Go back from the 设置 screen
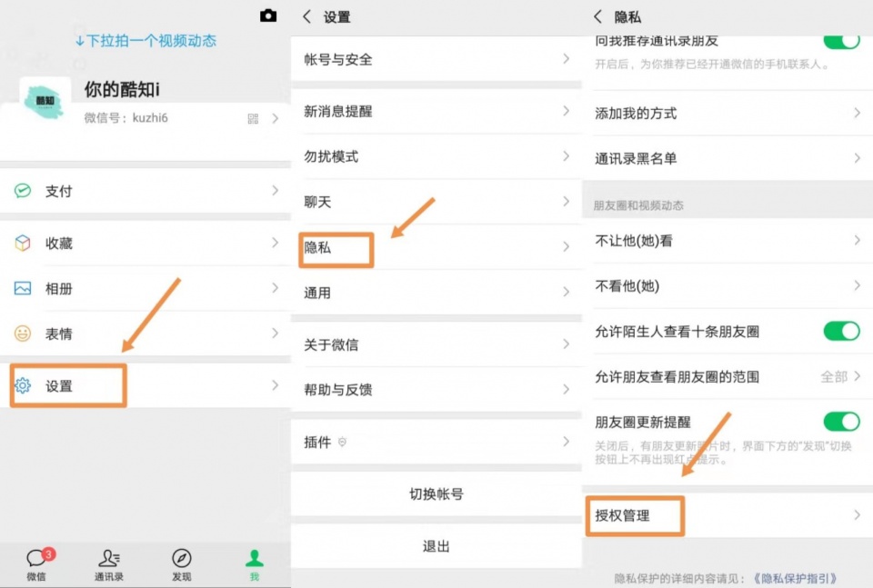The height and width of the screenshot is (588, 873). point(306,16)
